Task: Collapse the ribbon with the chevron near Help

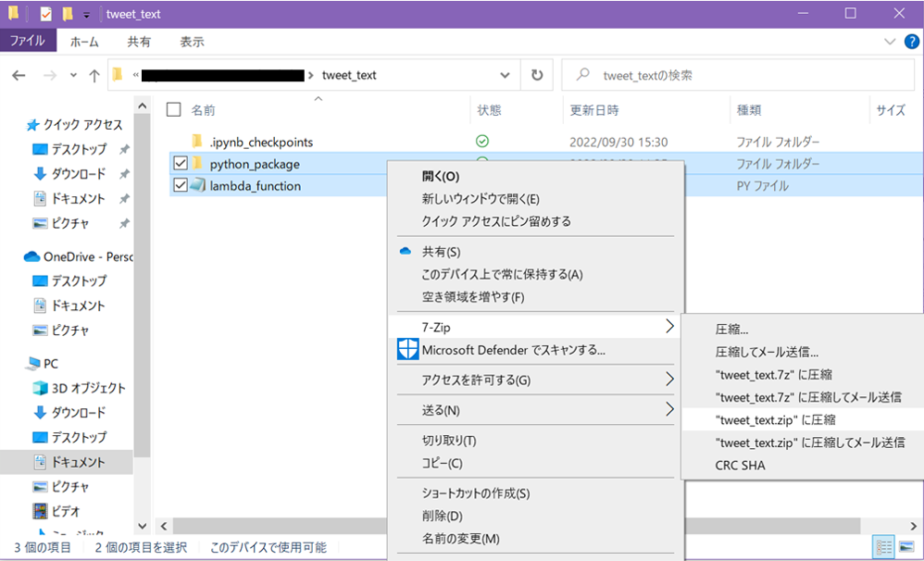Action: click(x=891, y=41)
